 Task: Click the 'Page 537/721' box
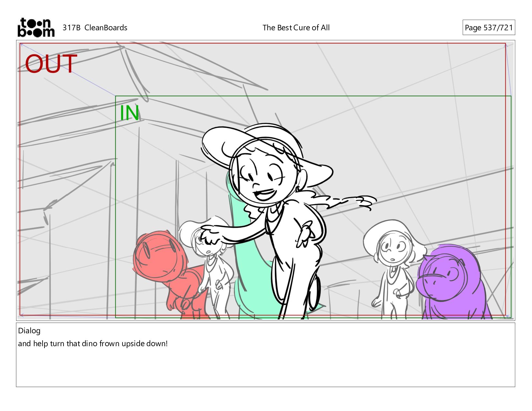pos(488,27)
